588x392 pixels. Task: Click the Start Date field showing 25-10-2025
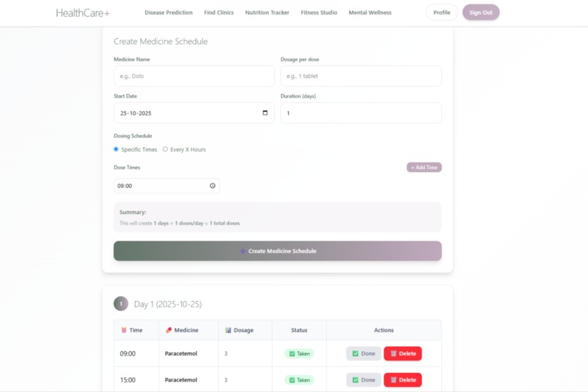click(194, 113)
